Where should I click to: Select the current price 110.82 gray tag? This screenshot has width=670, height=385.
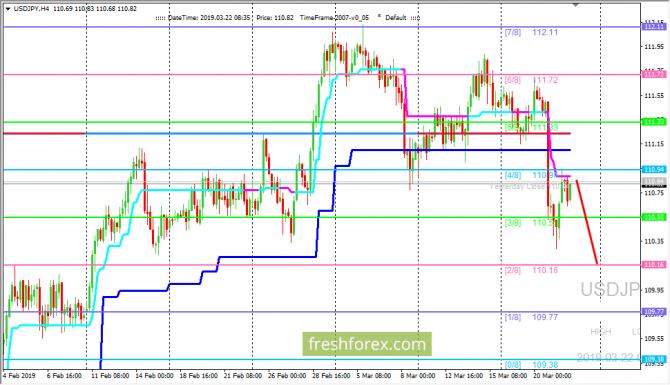point(654,182)
